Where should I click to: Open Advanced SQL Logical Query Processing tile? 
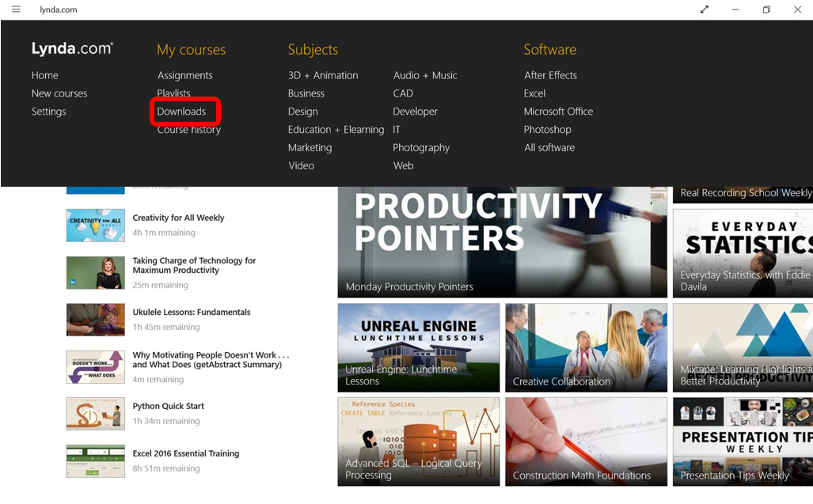(x=419, y=441)
